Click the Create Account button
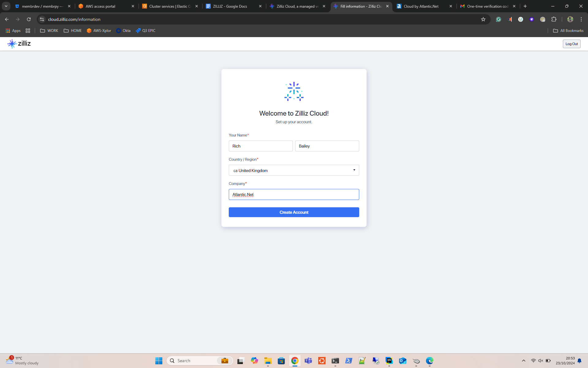 point(294,212)
